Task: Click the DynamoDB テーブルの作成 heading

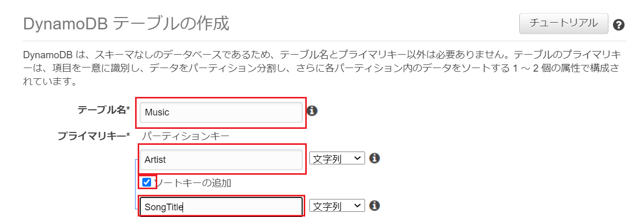Action: tap(126, 24)
